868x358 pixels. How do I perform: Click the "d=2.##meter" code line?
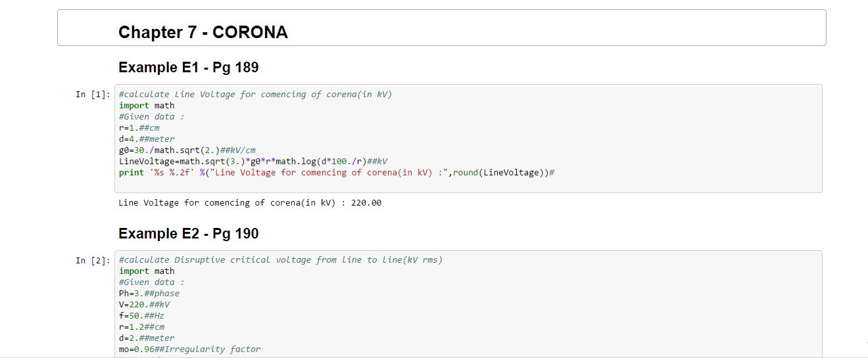point(147,338)
